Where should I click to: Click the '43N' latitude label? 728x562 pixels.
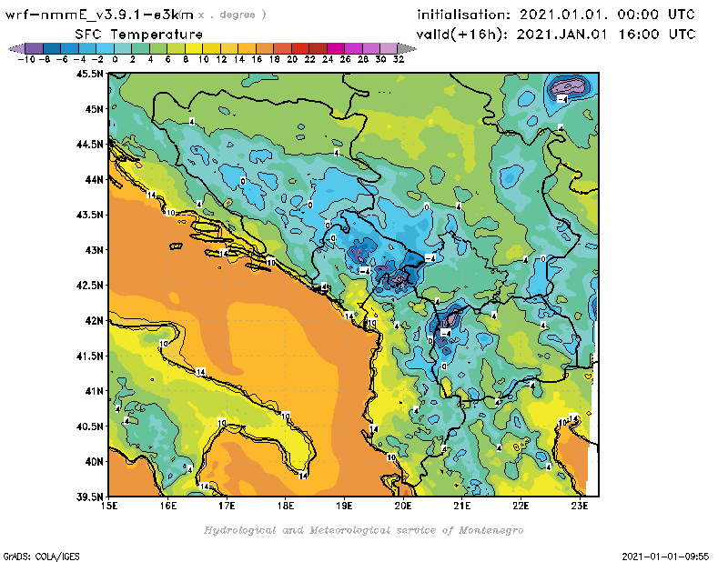95,250
